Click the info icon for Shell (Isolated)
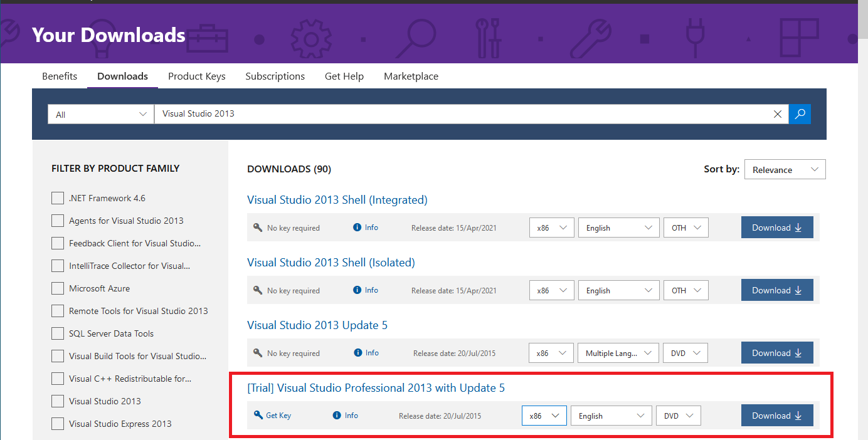This screenshot has width=868, height=440. (x=357, y=290)
